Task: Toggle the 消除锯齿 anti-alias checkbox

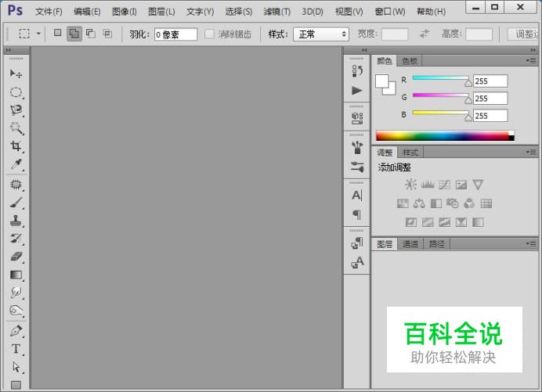Action: 209,34
